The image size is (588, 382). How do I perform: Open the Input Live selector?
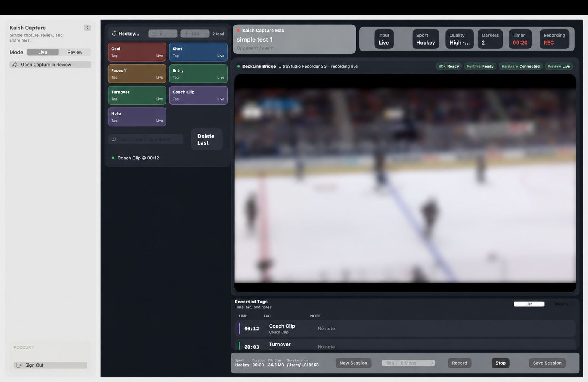click(x=384, y=39)
